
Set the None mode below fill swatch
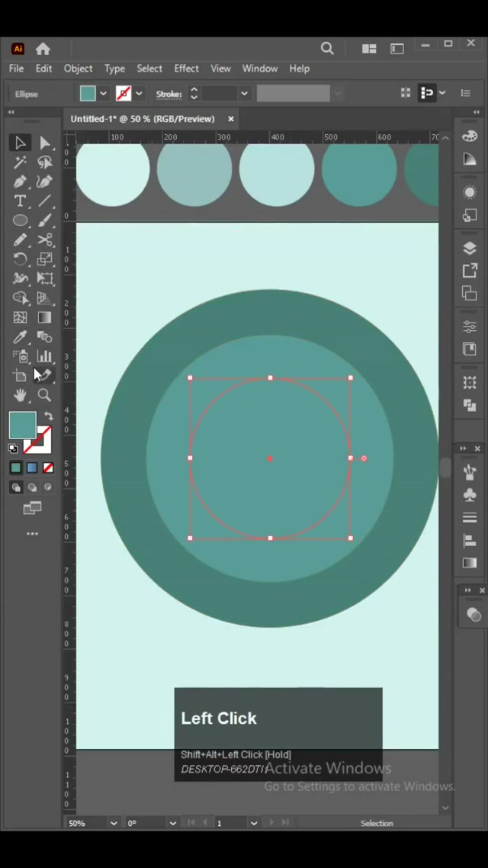(48, 468)
